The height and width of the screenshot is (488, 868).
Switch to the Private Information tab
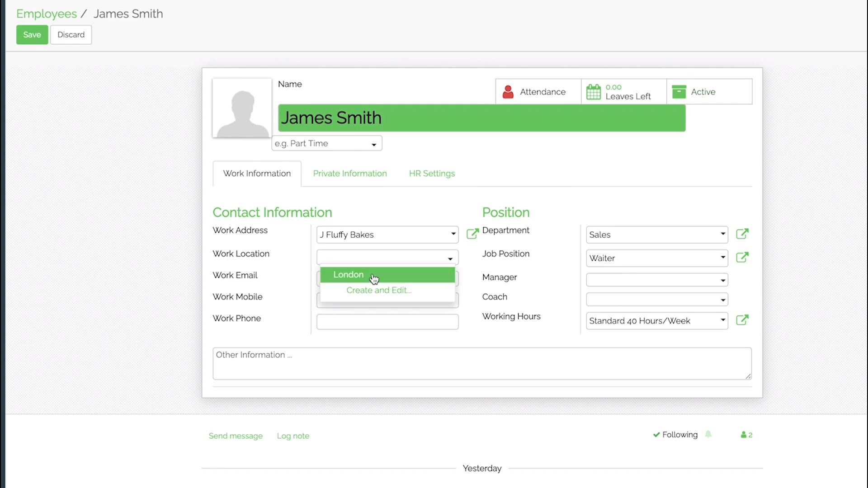(349, 174)
